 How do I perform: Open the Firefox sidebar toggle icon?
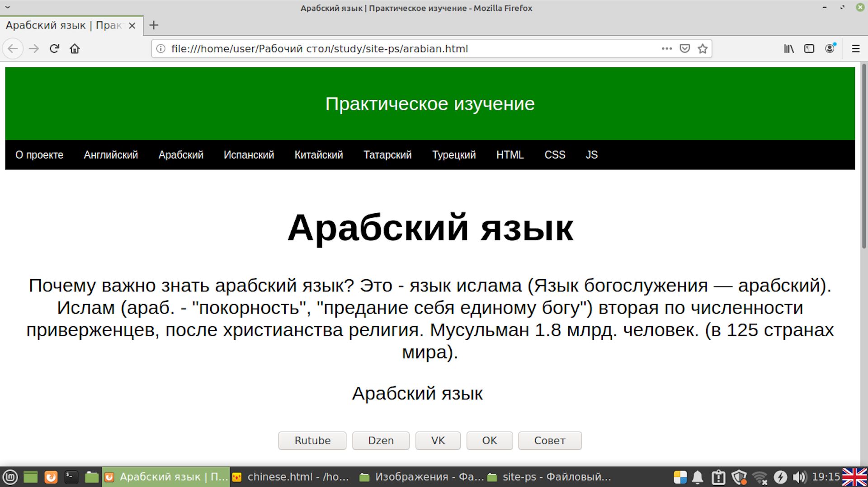coord(809,49)
